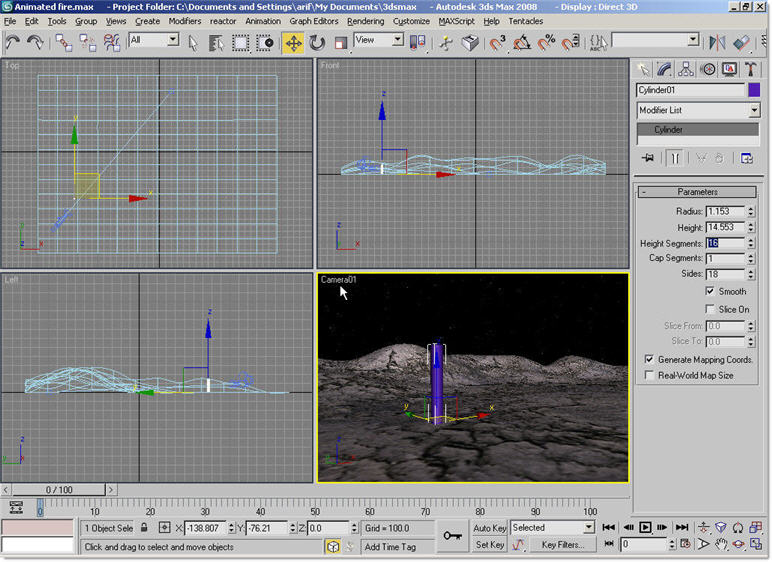
Task: Switch to the Utilities hammer panel
Action: [x=752, y=69]
